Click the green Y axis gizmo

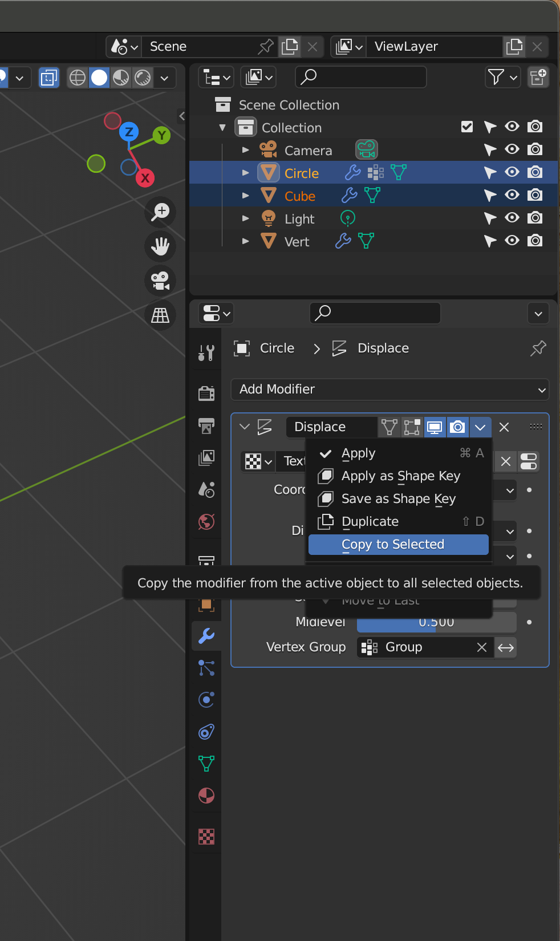click(162, 135)
